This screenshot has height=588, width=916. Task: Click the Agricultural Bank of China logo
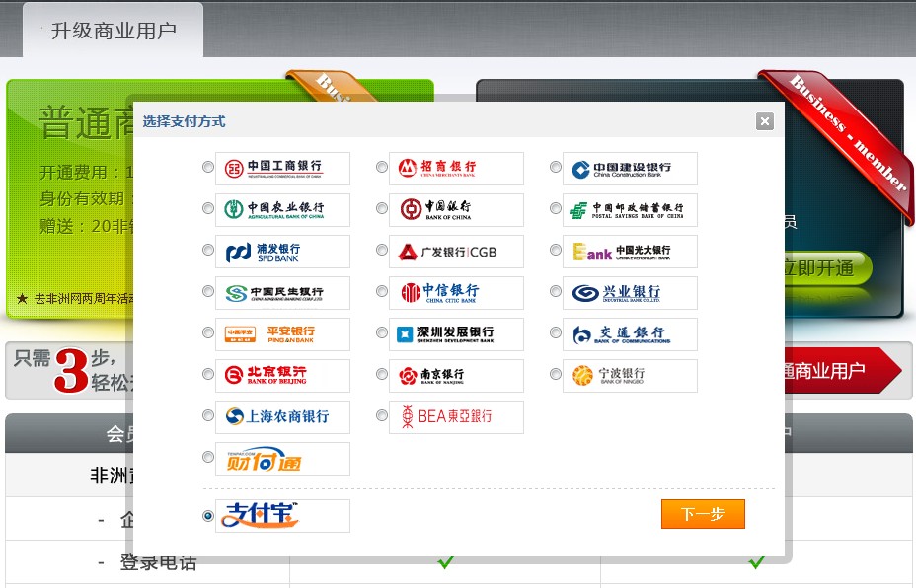(282, 209)
